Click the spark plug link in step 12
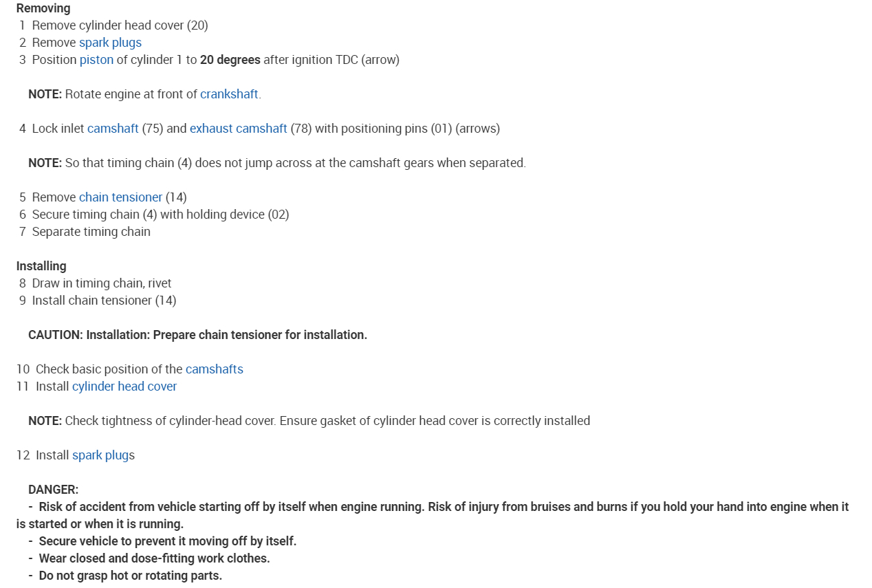Viewport: 872px width, 588px height. click(x=100, y=455)
